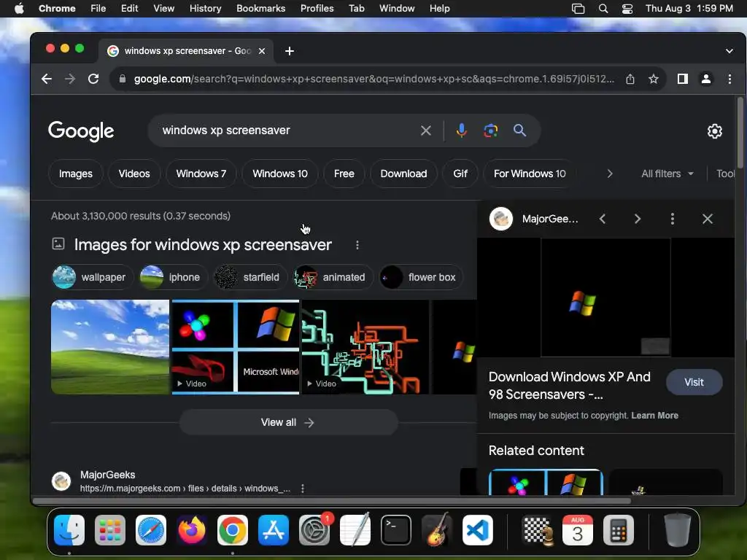This screenshot has width=747, height=560.
Task: Open Google quick settings gear
Action: click(715, 131)
